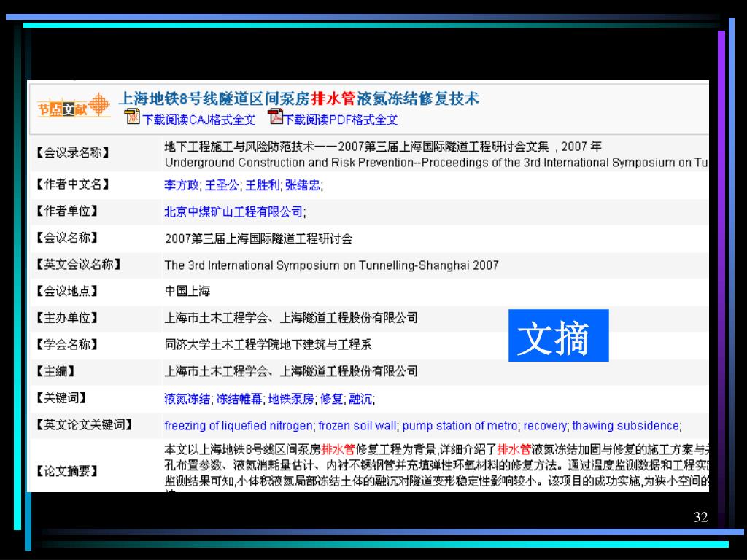Open 下载阅读CAJ格式全文 link
This screenshot has height=560, width=747.
pyautogui.click(x=199, y=120)
